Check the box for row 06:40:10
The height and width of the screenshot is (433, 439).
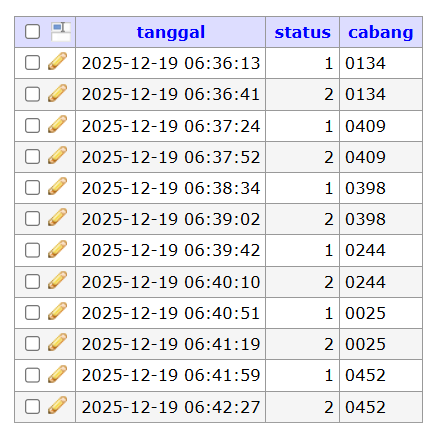[33, 282]
